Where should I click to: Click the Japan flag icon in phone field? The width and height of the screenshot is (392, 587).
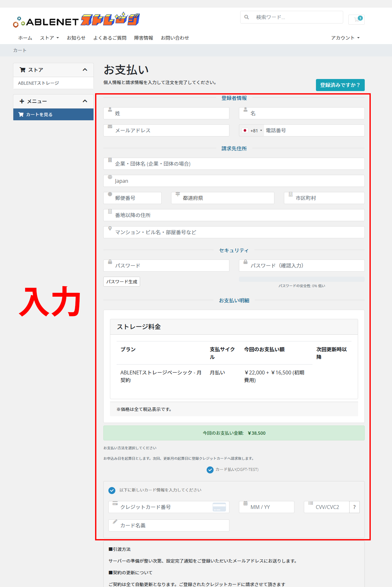[245, 130]
